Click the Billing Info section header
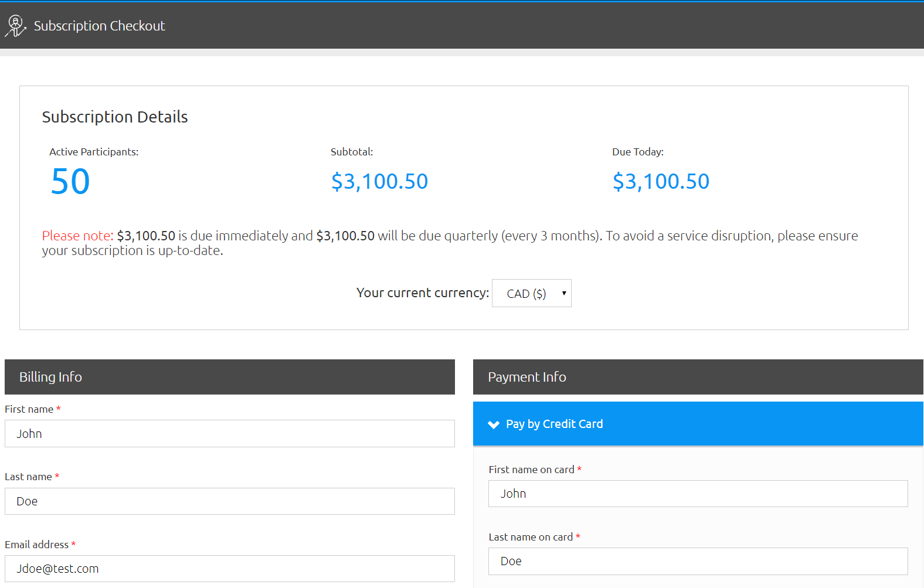The height and width of the screenshot is (588, 924). (x=229, y=377)
